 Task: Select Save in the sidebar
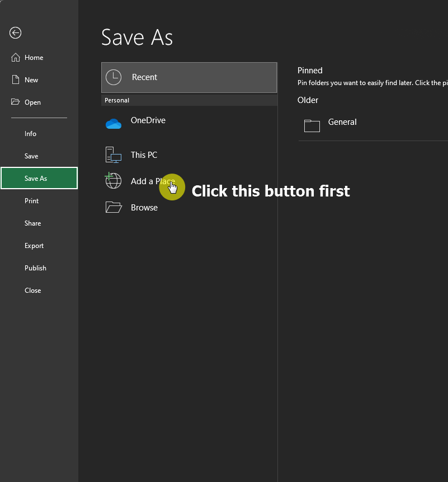(x=39, y=156)
